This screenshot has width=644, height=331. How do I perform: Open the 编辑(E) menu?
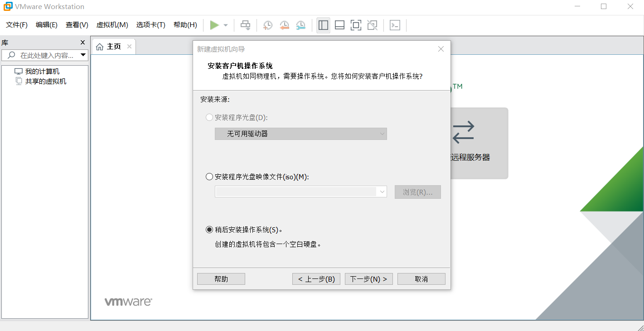click(47, 25)
